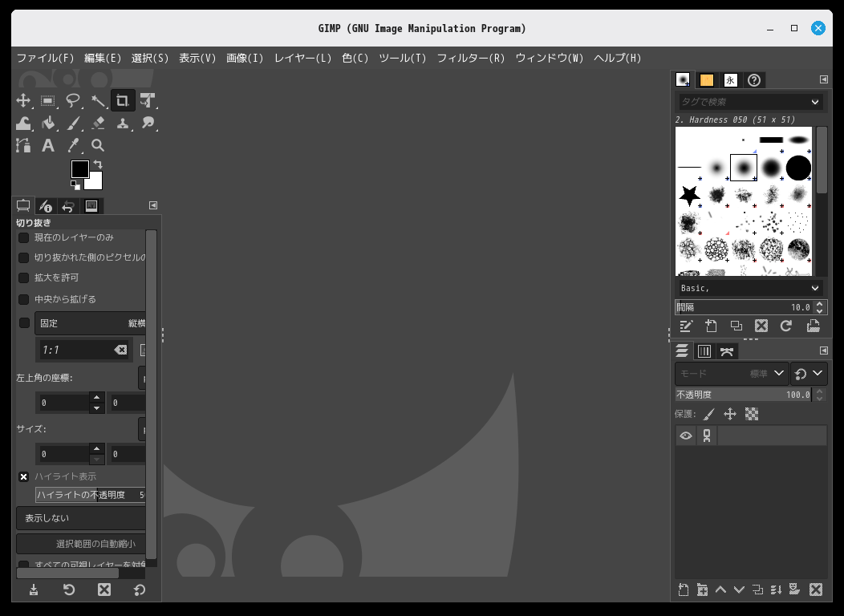Screen dimensions: 844x616
Task: Expand the Basic brush tag dropdown
Action: coord(749,288)
